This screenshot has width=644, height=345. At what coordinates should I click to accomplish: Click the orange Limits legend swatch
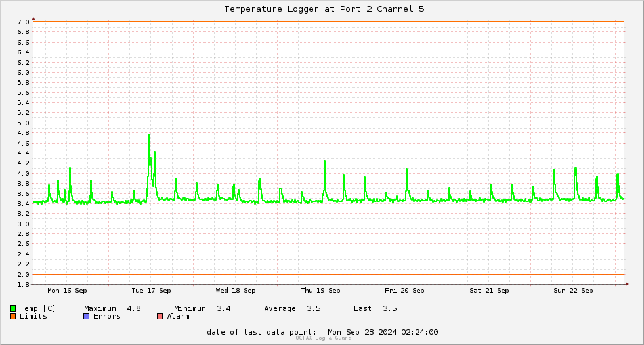[x=12, y=316]
